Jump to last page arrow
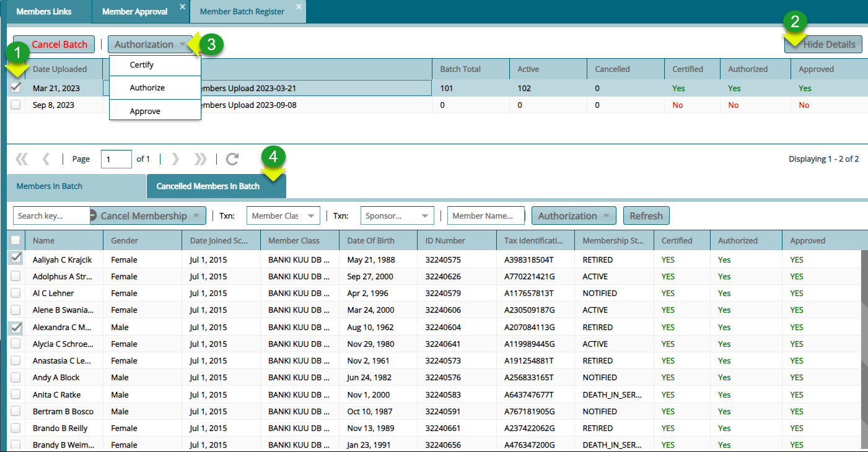 200,159
